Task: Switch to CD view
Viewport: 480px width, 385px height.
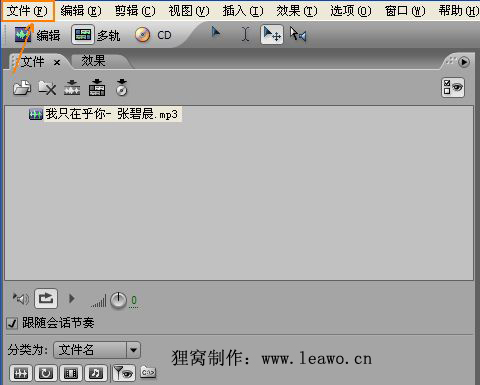Action: [x=153, y=35]
